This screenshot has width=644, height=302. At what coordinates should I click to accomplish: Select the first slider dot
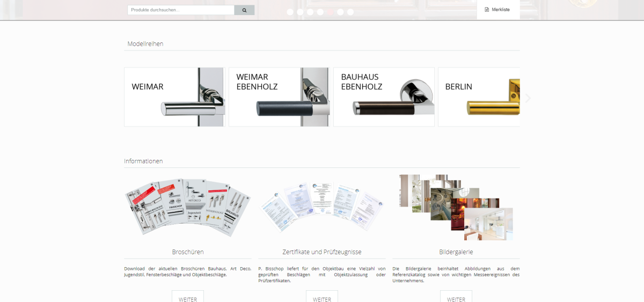[x=290, y=12]
